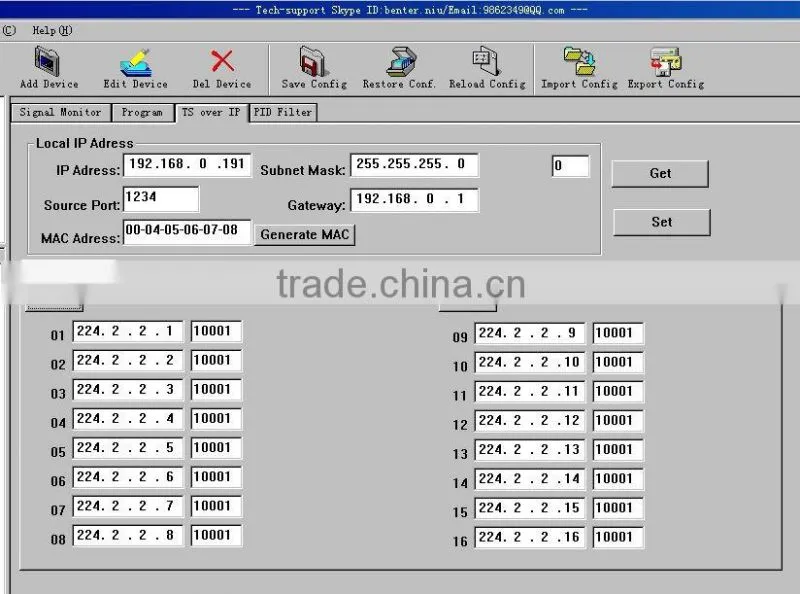The image size is (800, 594).
Task: Click channel 02 IP field 224.2.2.2
Action: tap(128, 360)
